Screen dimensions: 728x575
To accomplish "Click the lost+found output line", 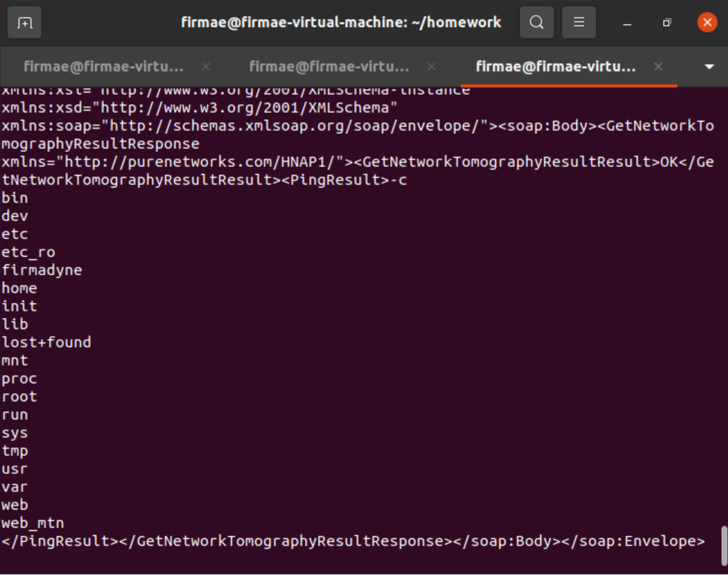I will 46,342.
